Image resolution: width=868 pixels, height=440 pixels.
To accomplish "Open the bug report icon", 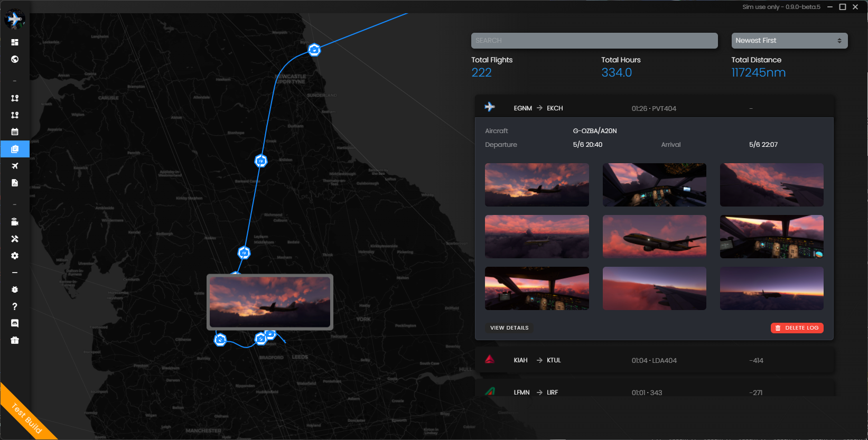I will point(15,289).
